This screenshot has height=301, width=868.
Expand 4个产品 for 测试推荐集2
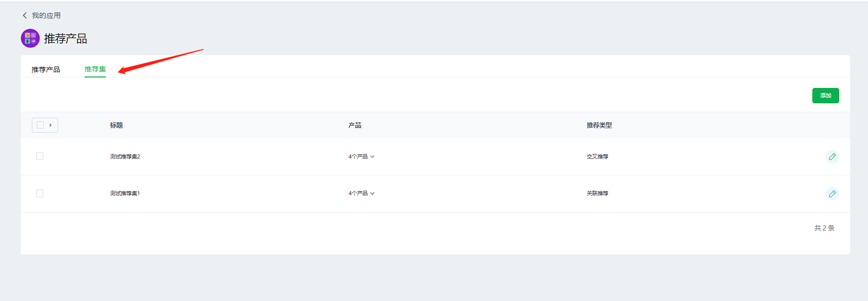(x=361, y=156)
